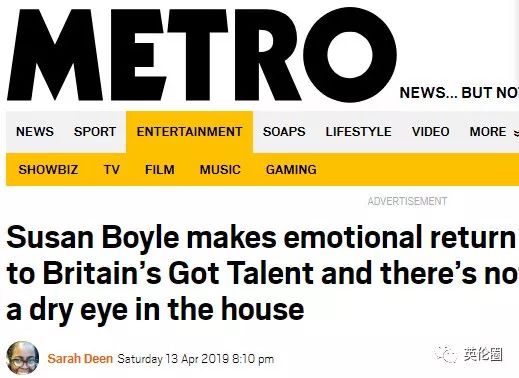The image size is (519, 378).
Task: Go to MUSIC subsection
Action: pyautogui.click(x=220, y=170)
